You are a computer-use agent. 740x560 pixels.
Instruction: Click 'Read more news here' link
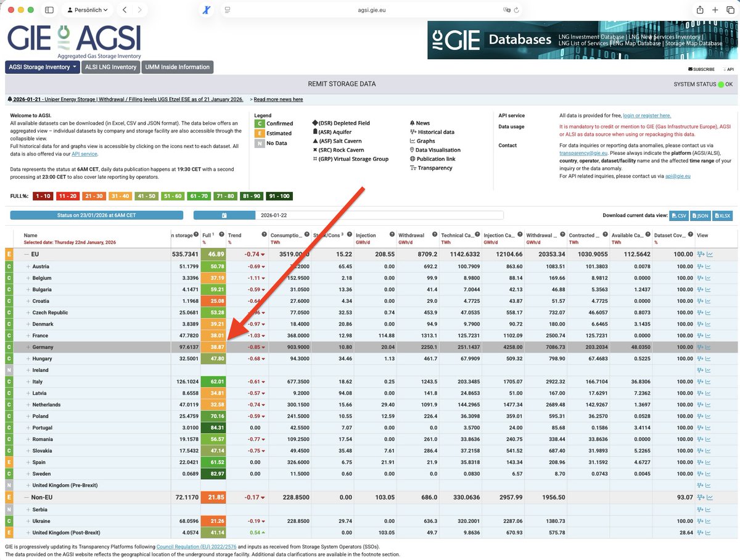point(278,99)
